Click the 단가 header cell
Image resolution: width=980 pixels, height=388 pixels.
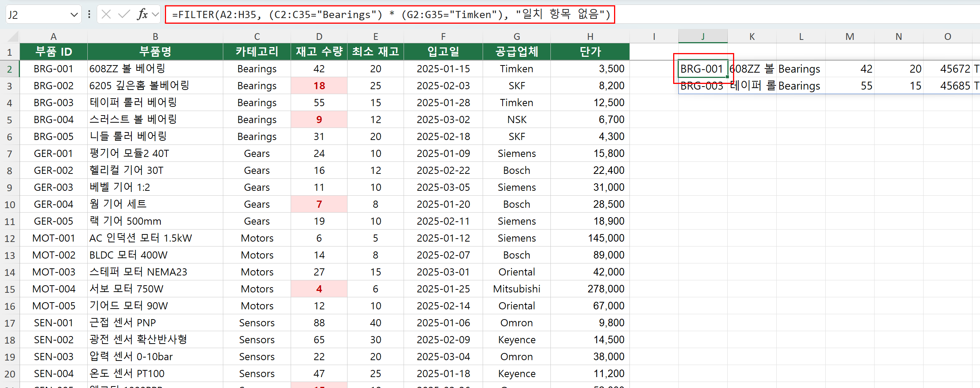click(590, 52)
